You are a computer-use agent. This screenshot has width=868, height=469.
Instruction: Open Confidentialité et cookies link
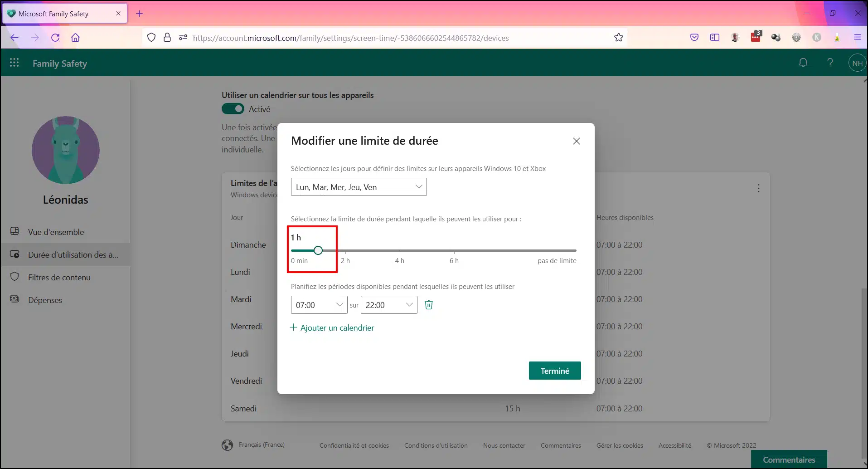354,445
